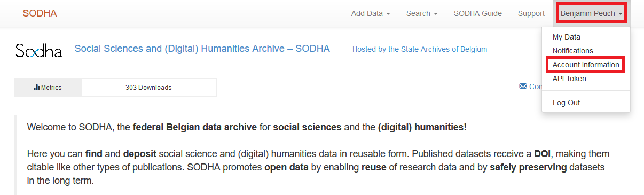Open Social Sciences and (Digital) Humanities Archive title
Image resolution: width=644 pixels, height=195 pixels.
[x=202, y=49]
